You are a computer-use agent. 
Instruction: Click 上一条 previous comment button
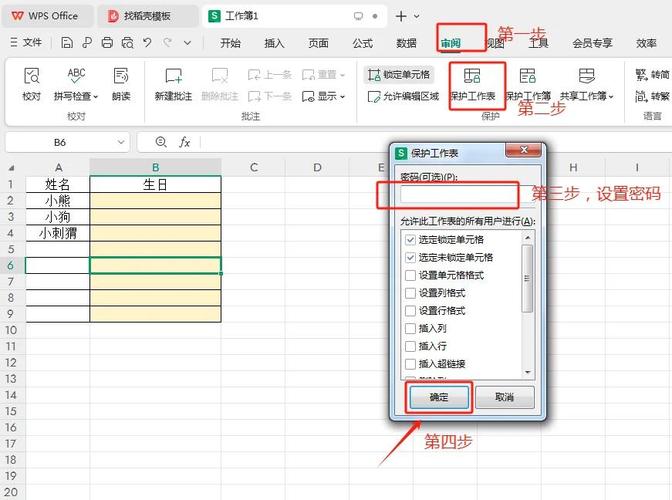coord(270,75)
